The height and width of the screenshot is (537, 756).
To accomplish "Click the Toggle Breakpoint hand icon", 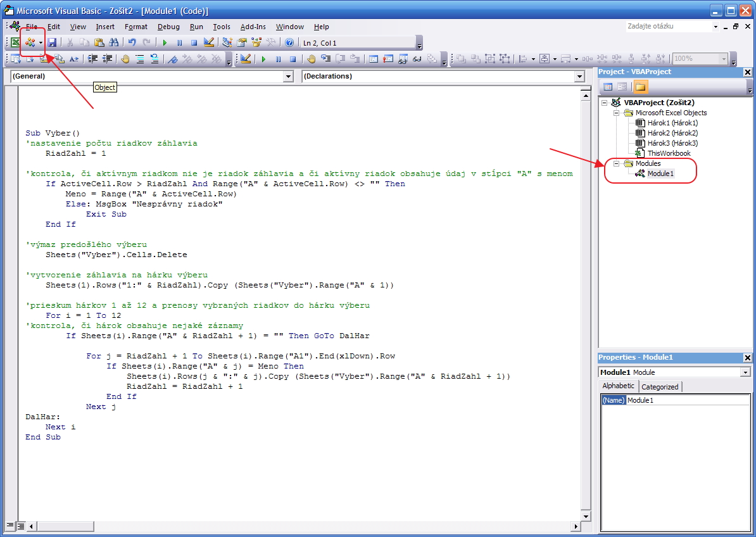I will (x=125, y=59).
